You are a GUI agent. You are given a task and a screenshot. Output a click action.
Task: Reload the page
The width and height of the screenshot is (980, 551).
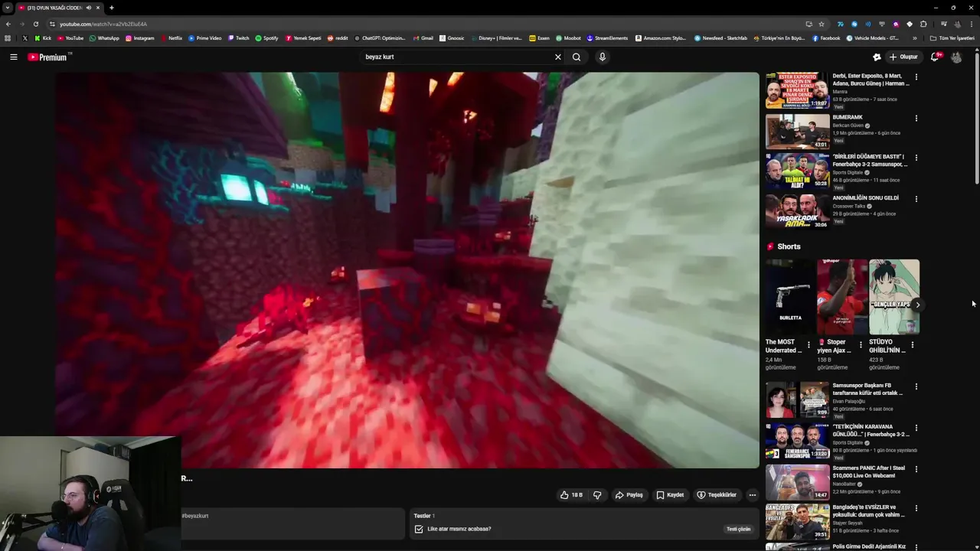(x=35, y=24)
